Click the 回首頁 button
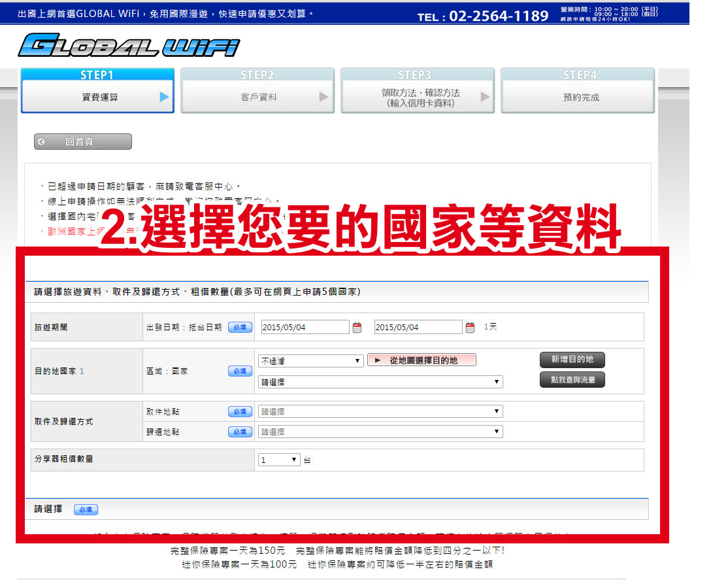Viewport: 728px width, 580px height. [x=82, y=141]
